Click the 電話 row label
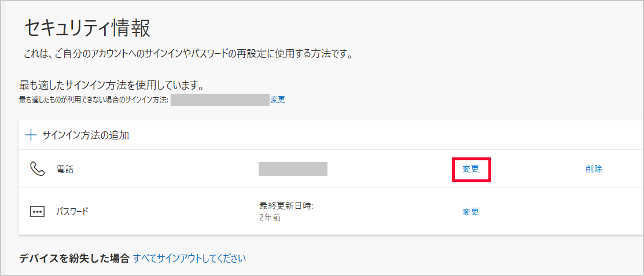Viewport: 644px width, 276px height. coord(65,170)
